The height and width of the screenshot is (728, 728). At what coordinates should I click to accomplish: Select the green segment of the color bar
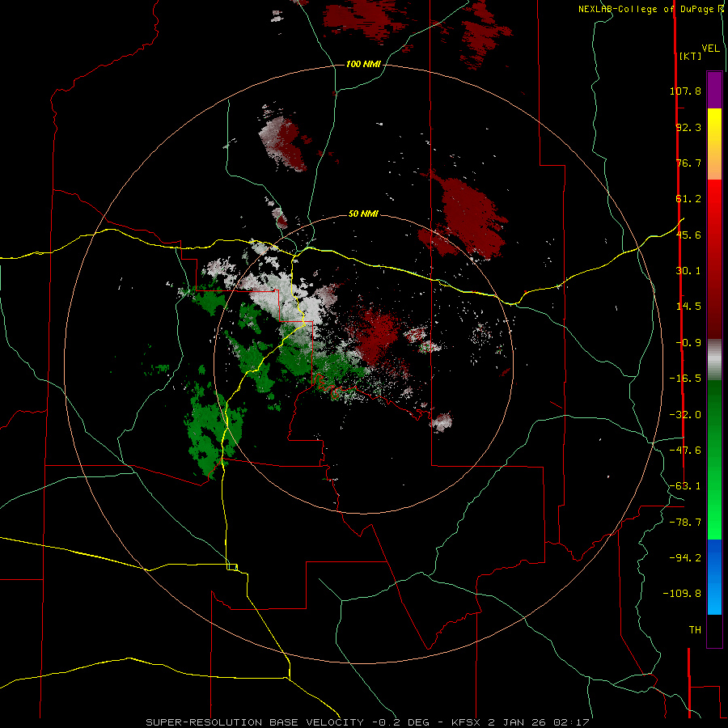pyautogui.click(x=714, y=459)
